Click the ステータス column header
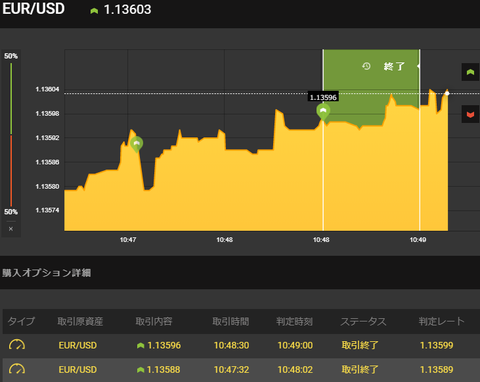The image size is (480, 382). point(363,321)
